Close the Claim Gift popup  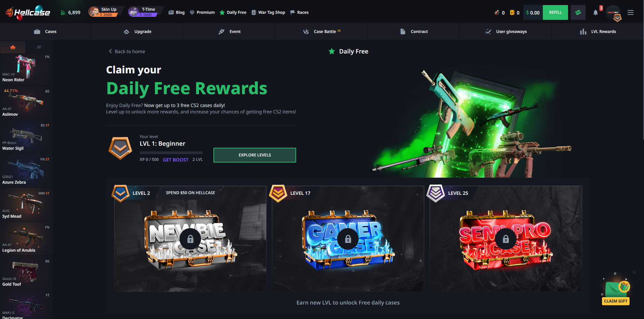[x=634, y=272]
